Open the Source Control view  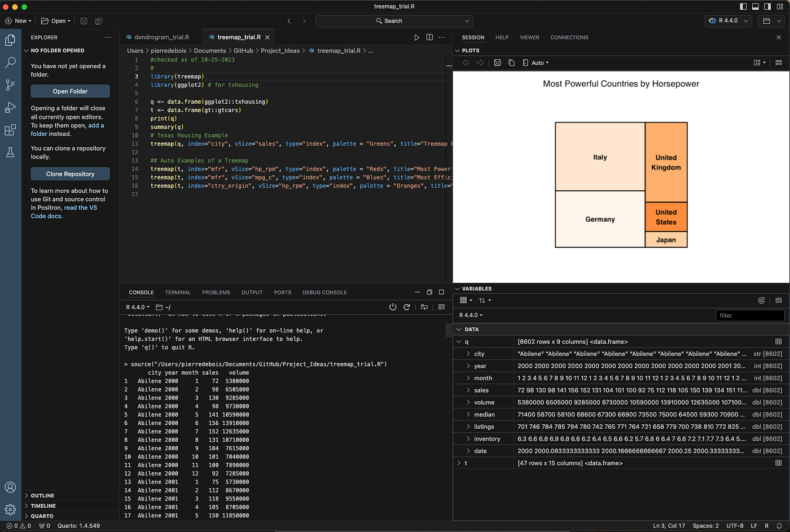(x=10, y=85)
